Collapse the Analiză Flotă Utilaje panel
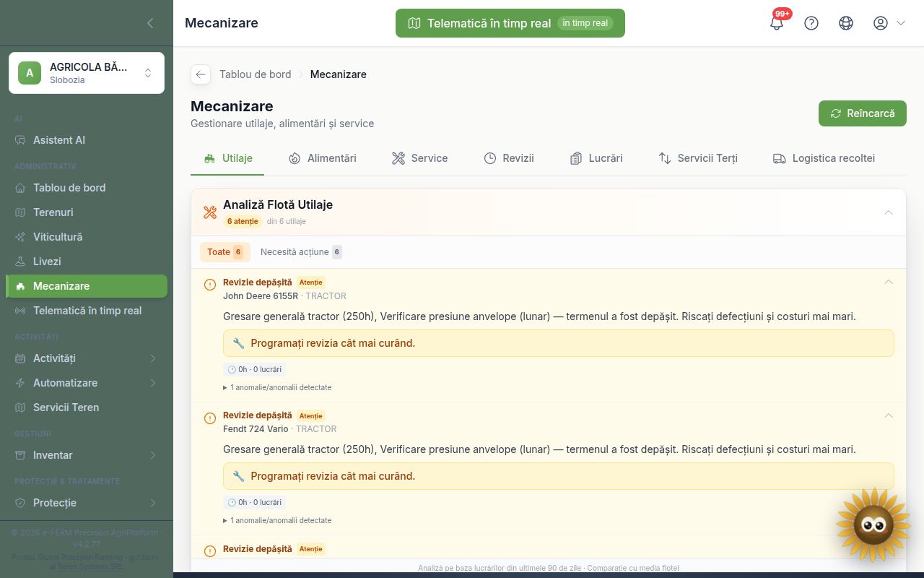Viewport: 924px width, 578px height. coord(889,212)
